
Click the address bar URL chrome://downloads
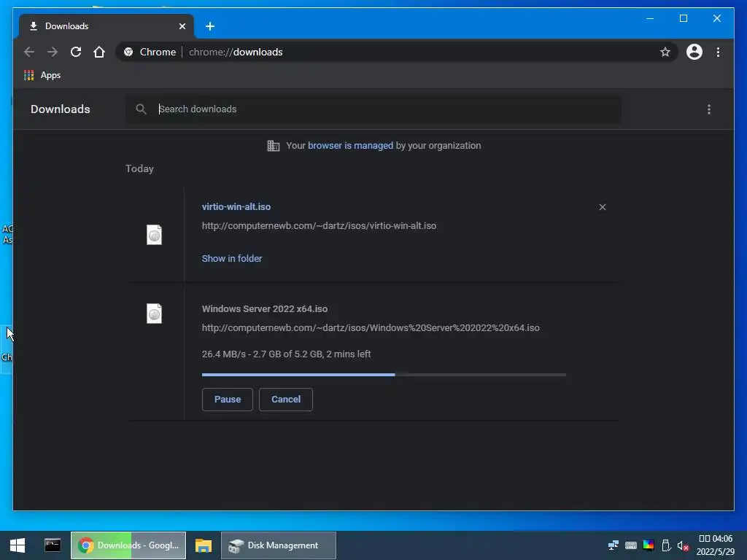236,52
